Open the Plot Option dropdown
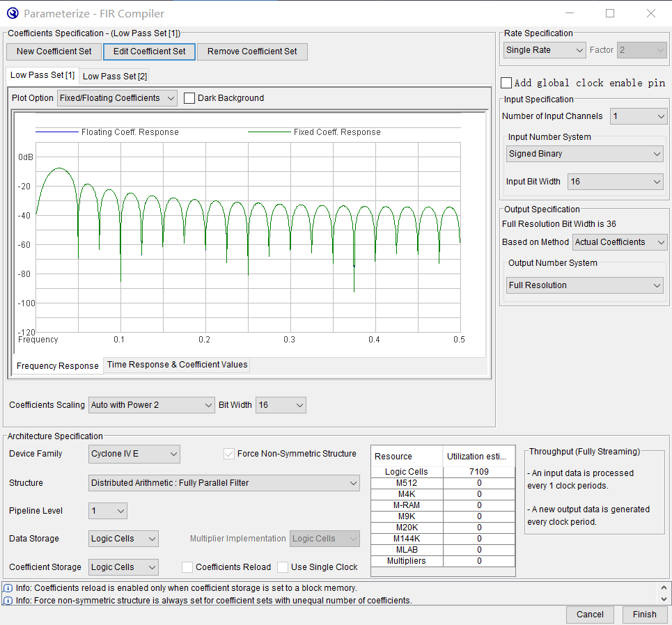The height and width of the screenshot is (625, 672). click(x=117, y=98)
